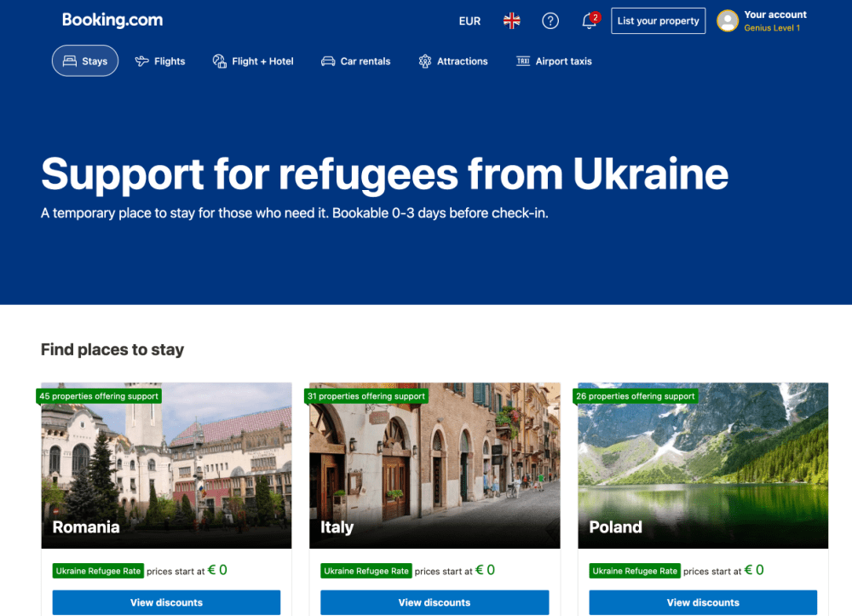Click the ferris wheel Attractions icon
This screenshot has height=616, width=852.
point(425,61)
